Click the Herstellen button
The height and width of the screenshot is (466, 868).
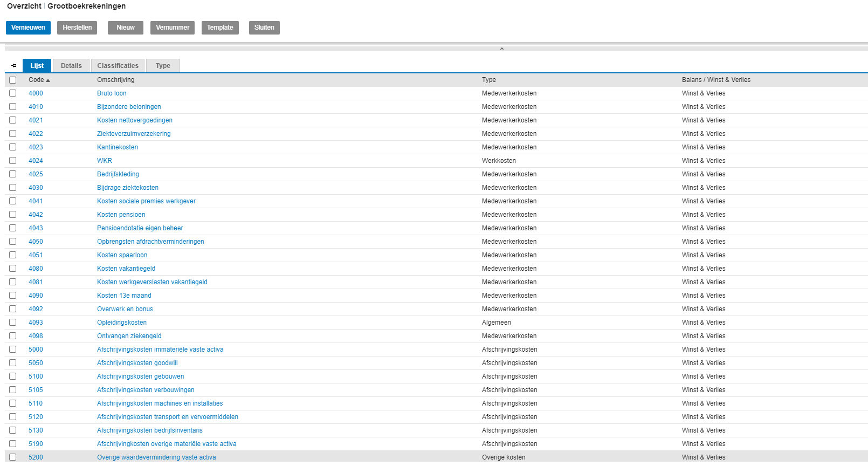(x=77, y=28)
